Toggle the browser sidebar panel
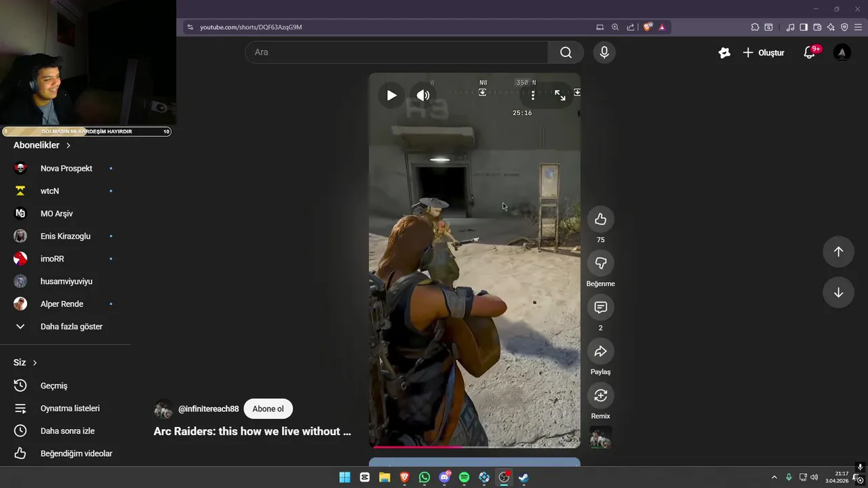The width and height of the screenshot is (868, 488). [804, 27]
